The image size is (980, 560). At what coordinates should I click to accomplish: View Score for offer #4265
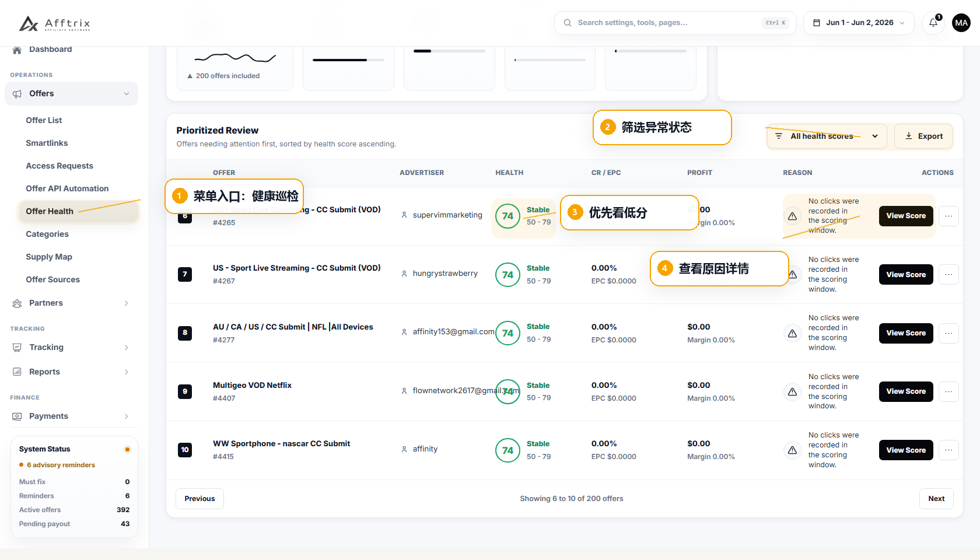tap(906, 216)
